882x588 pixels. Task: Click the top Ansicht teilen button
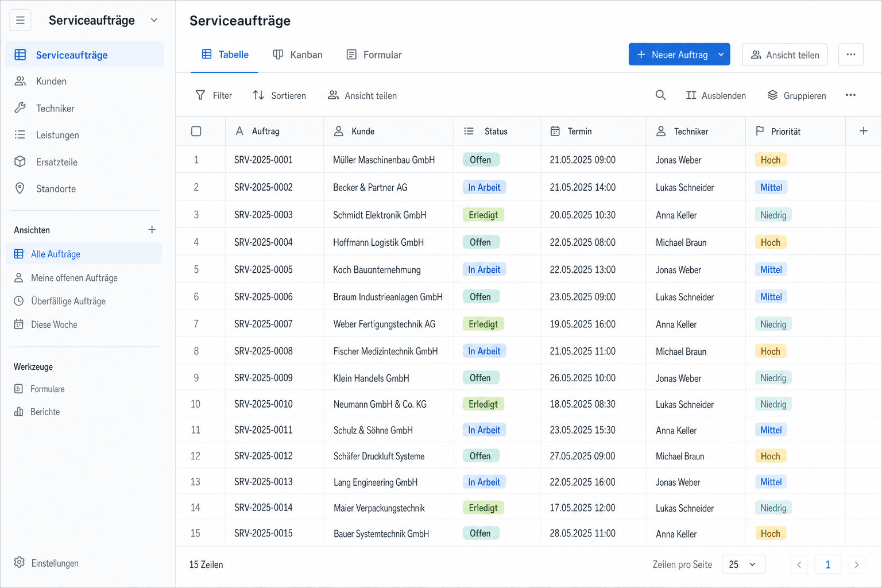tap(784, 55)
